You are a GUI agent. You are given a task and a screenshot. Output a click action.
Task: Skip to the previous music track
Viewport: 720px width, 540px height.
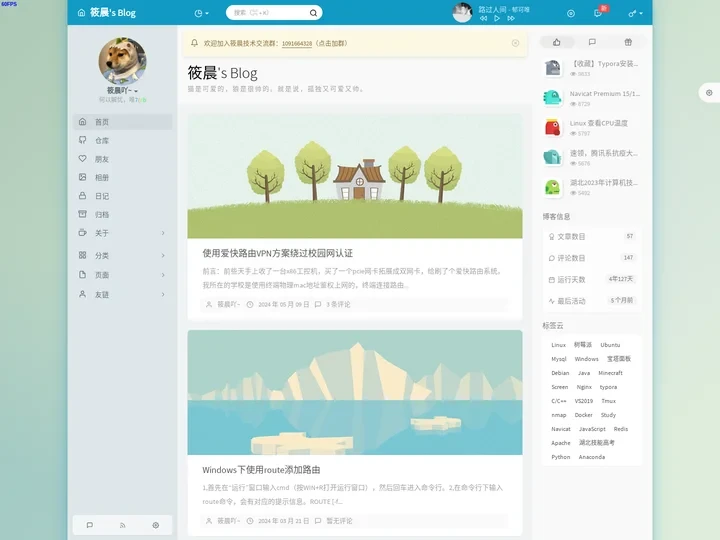pyautogui.click(x=483, y=18)
